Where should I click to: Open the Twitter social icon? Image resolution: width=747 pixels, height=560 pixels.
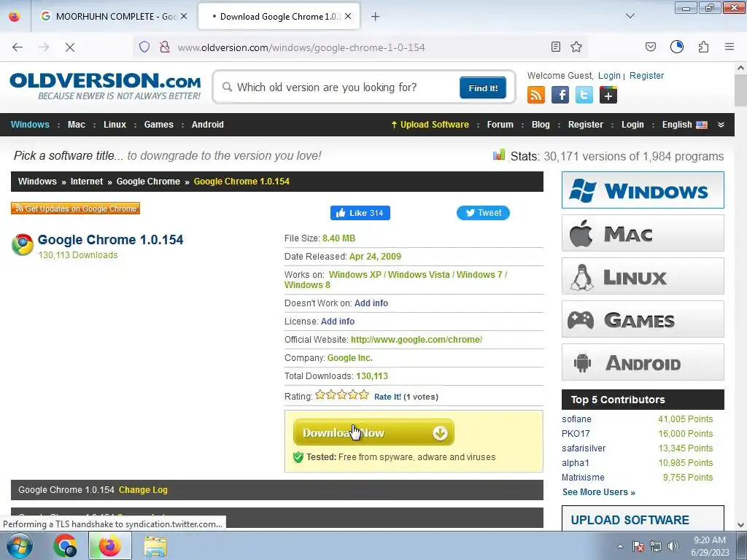(584, 95)
